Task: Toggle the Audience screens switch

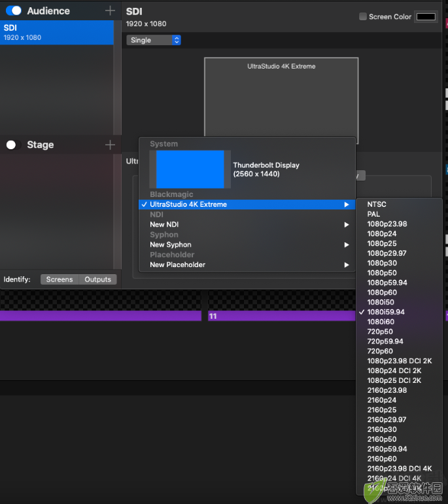Action: pyautogui.click(x=14, y=10)
